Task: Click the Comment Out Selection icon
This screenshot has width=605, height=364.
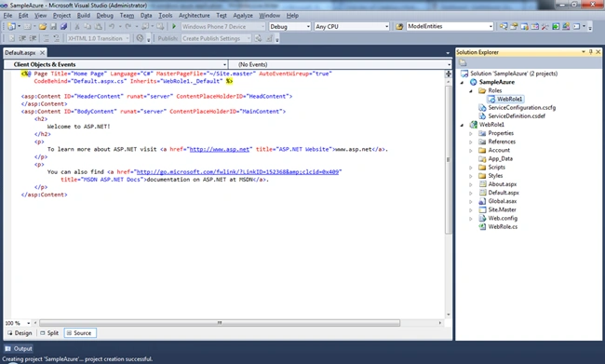Action: pyautogui.click(x=46, y=38)
